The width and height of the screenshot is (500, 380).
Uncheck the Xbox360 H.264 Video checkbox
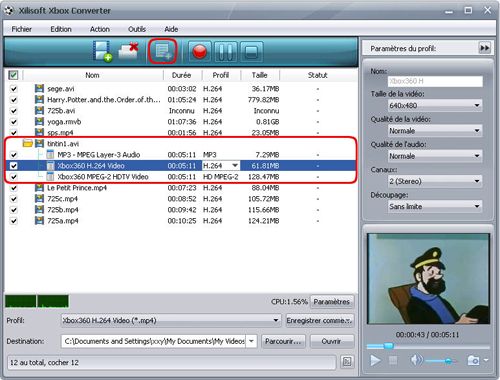13,166
